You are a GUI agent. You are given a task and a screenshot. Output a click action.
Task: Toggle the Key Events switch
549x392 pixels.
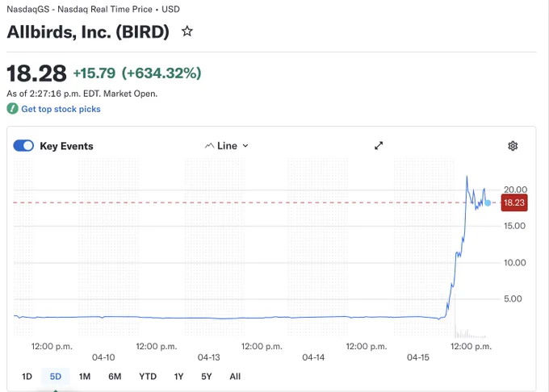click(x=23, y=146)
